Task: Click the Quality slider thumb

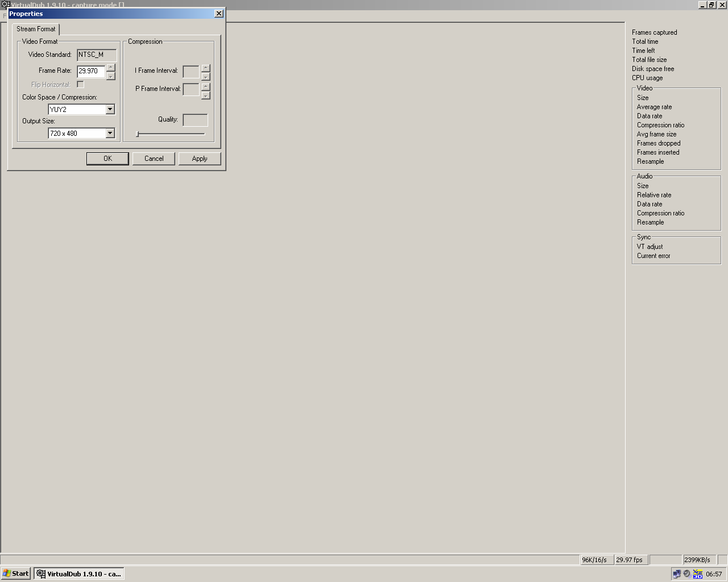Action: click(x=137, y=134)
